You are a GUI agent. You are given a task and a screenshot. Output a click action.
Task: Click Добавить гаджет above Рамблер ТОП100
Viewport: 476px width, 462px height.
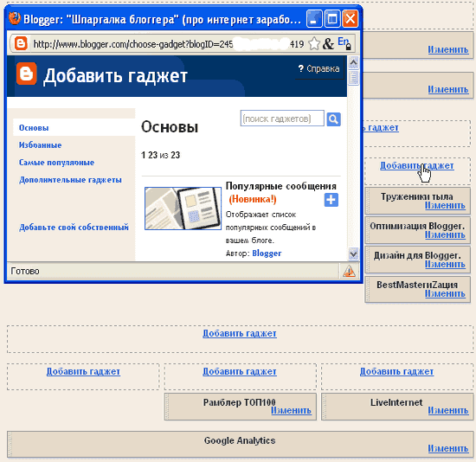[x=240, y=371]
